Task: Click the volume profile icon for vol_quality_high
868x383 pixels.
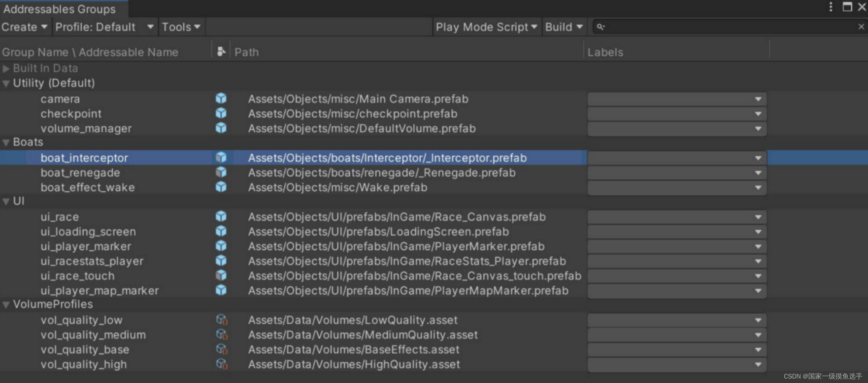Action: [222, 364]
